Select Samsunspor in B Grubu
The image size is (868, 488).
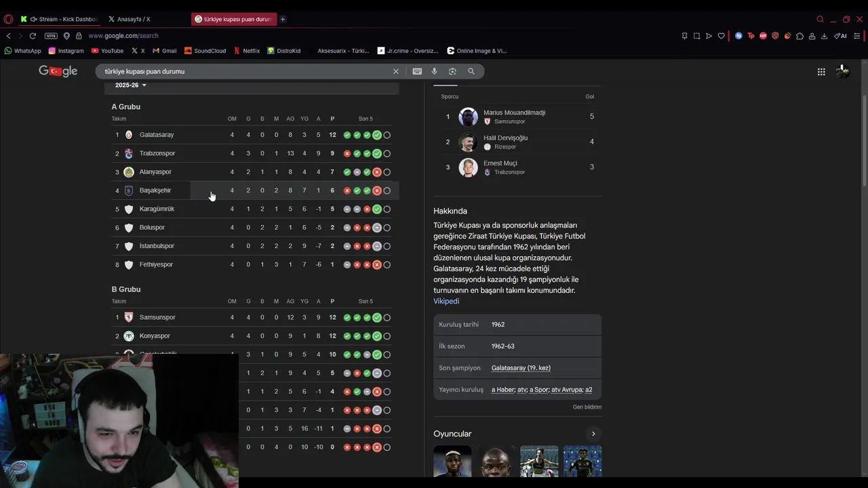[157, 317]
